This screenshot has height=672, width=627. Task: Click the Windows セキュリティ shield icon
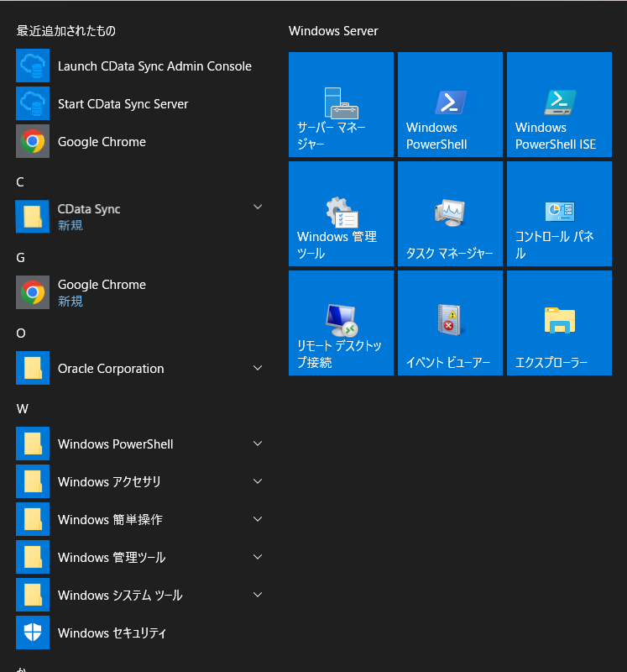tap(33, 633)
